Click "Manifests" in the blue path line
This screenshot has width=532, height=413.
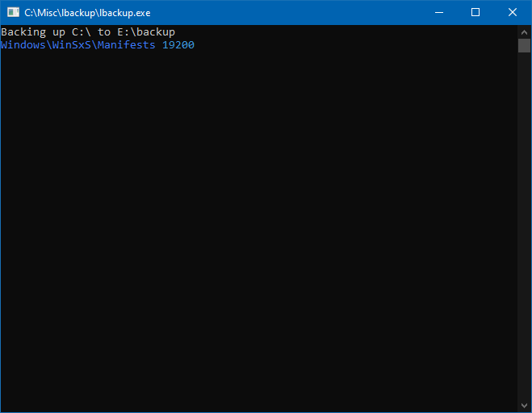[127, 45]
